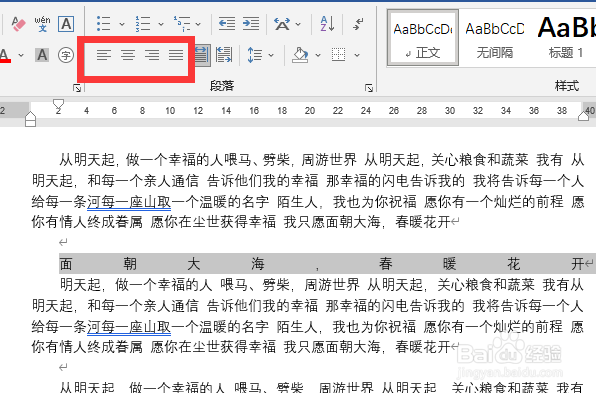Open the Phonetic Guide wén icon
Viewport: 596px width, 393px height.
tap(42, 24)
